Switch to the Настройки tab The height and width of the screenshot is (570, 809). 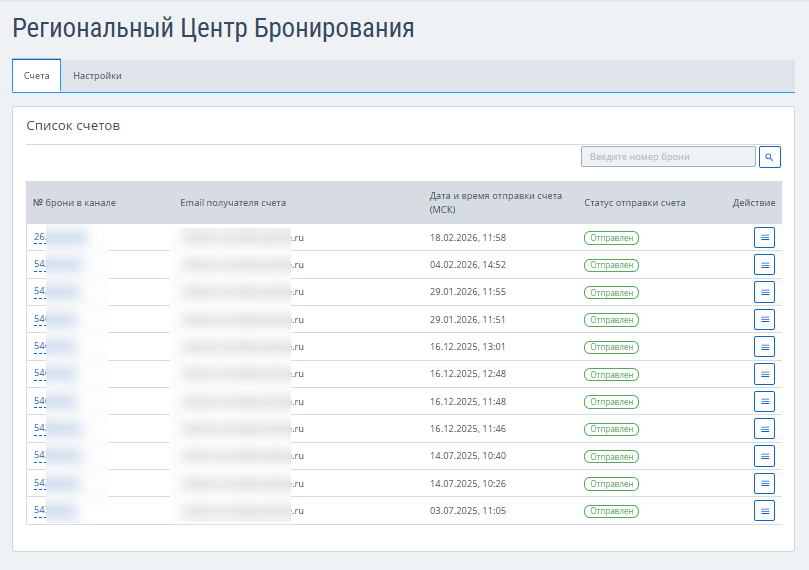tap(97, 76)
